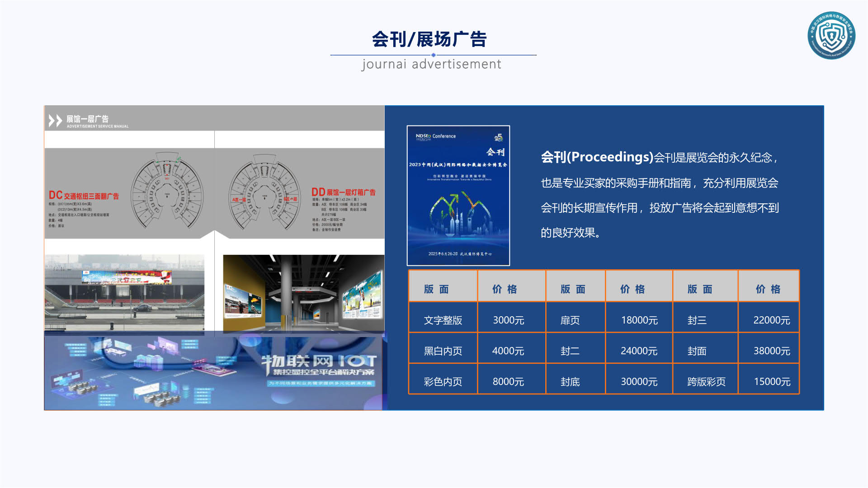Click the journal advertisement subtitle text
This screenshot has width=868, height=488.
point(431,64)
